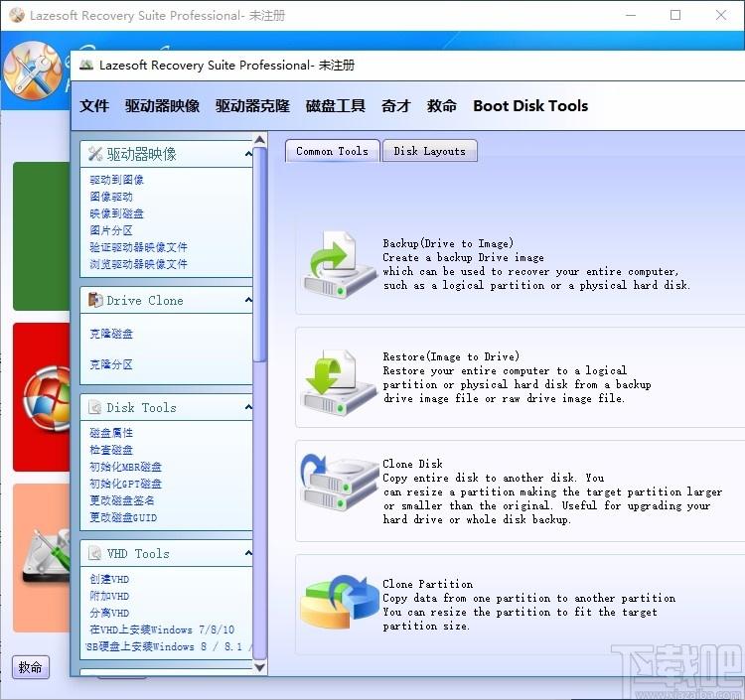Click the 验证驱动器映像文件 link
The width and height of the screenshot is (745, 700).
[x=138, y=247]
